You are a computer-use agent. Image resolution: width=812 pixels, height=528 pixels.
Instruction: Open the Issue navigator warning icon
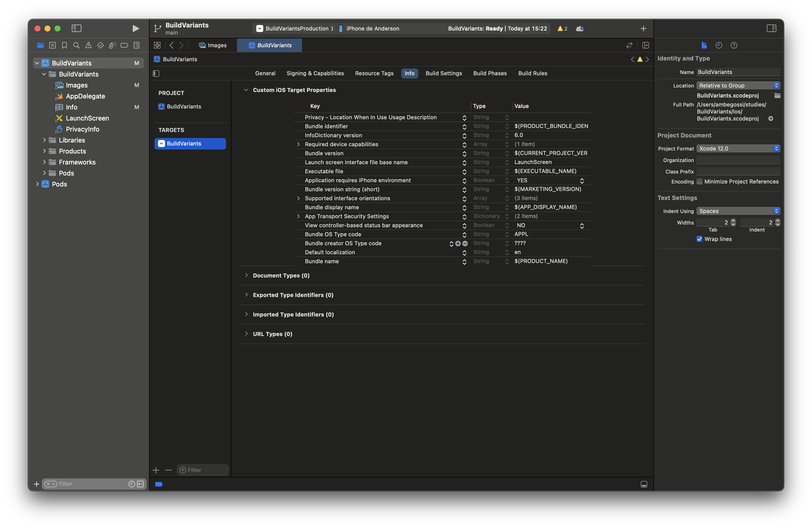coord(88,45)
